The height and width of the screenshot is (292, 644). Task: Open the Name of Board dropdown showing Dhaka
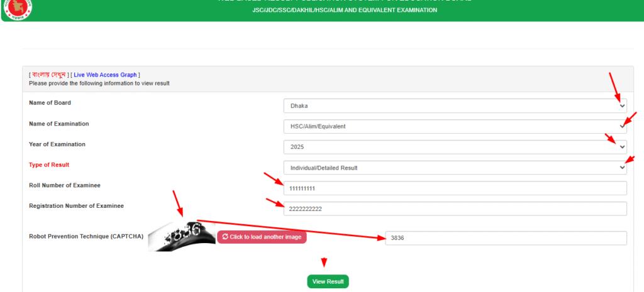coord(454,106)
